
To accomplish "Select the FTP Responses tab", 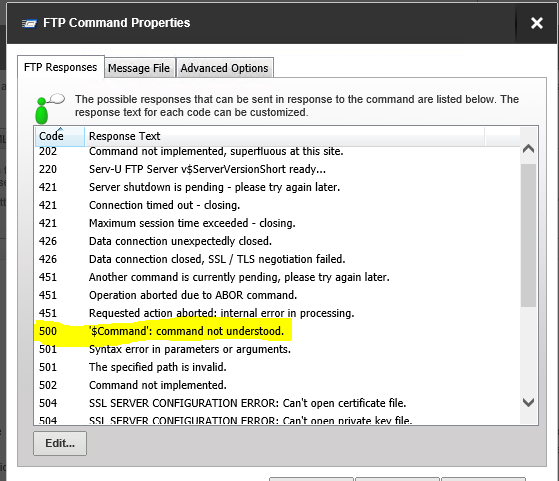I will coord(61,67).
